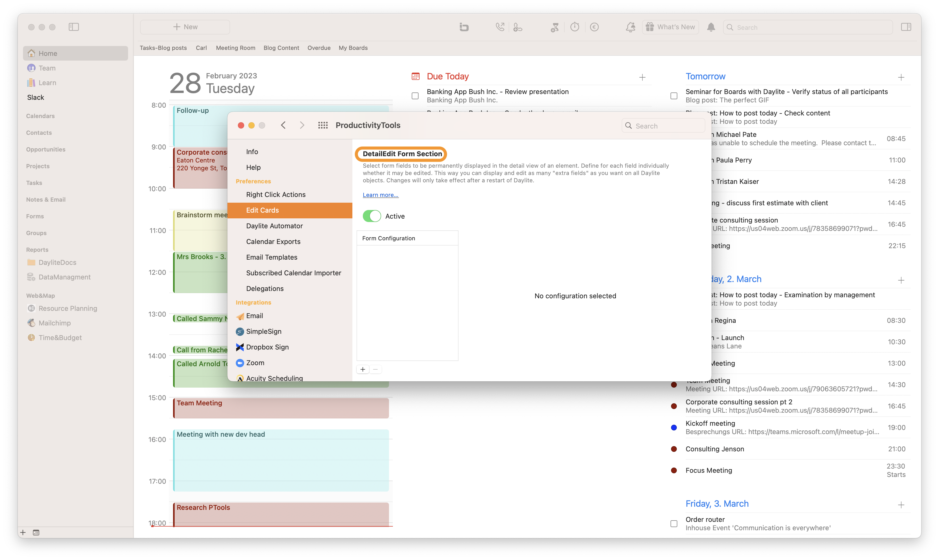Add item to the 2. March section

point(901,280)
